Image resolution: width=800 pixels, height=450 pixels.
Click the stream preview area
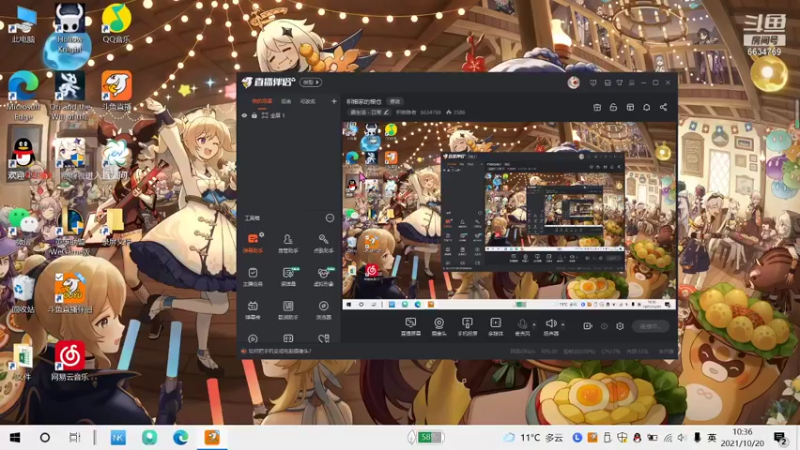(x=509, y=215)
